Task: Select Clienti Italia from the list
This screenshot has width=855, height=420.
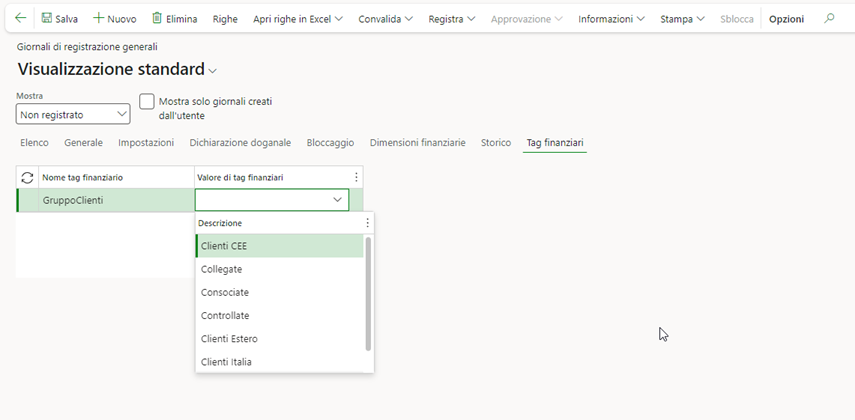Action: 279,362
